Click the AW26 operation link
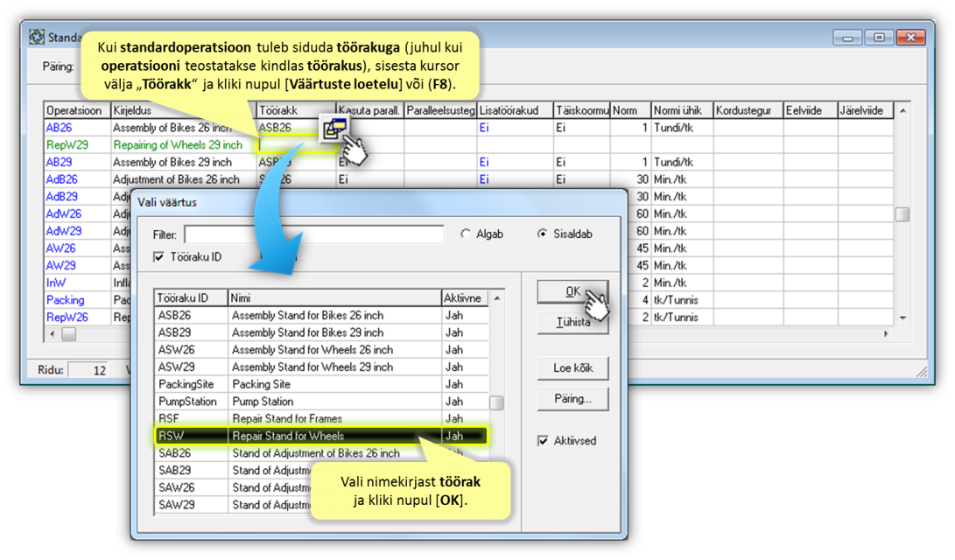Image resolution: width=955 pixels, height=560 pixels. click(x=61, y=248)
